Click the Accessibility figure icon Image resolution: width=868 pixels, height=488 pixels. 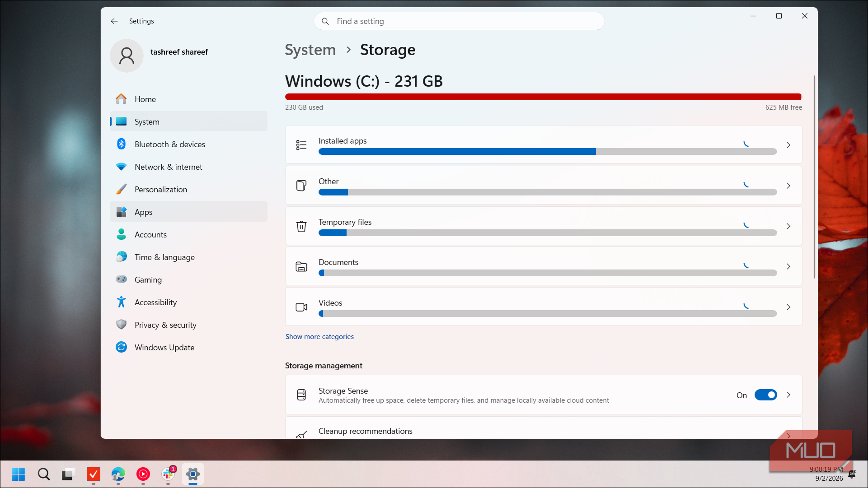point(121,302)
